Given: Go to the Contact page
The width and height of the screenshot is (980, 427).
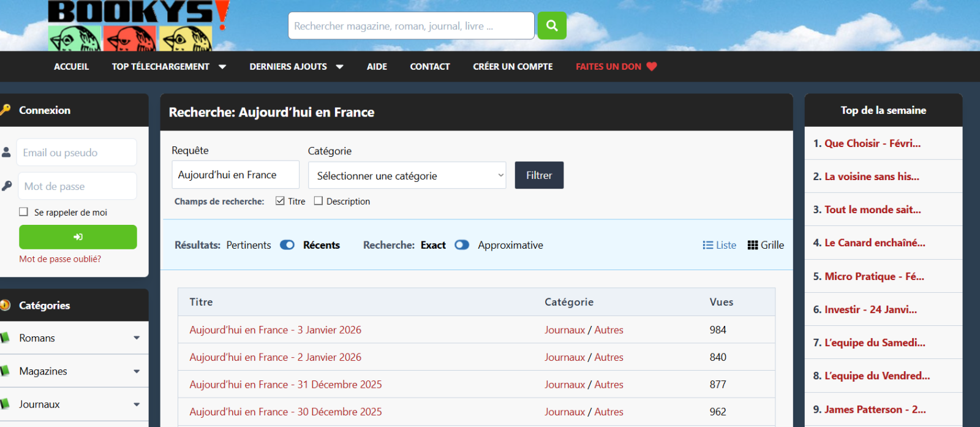Looking at the screenshot, I should pyautogui.click(x=429, y=66).
